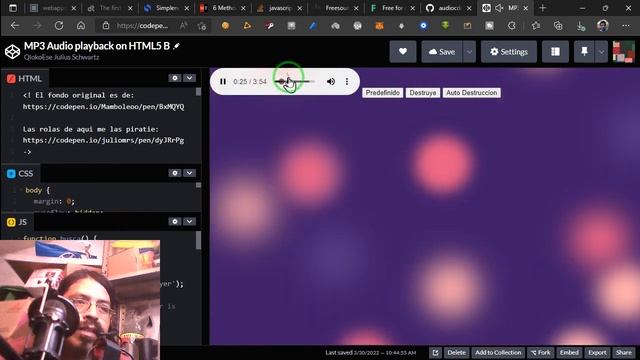
Task: Share the pen
Action: 624,353
